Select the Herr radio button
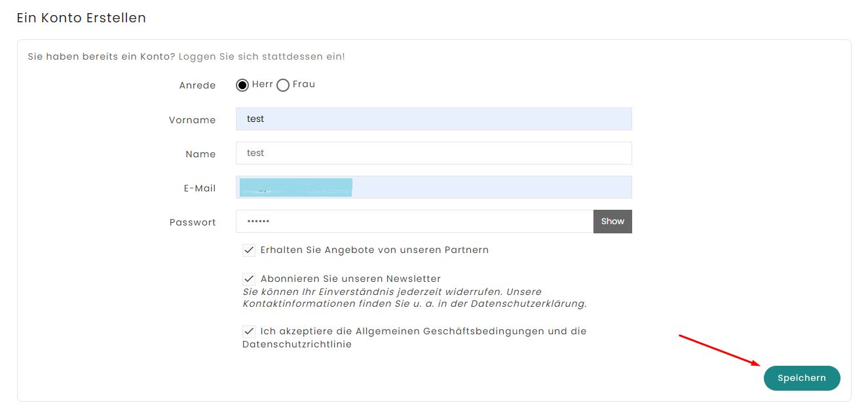Viewport: 868px width, 411px height. click(242, 85)
